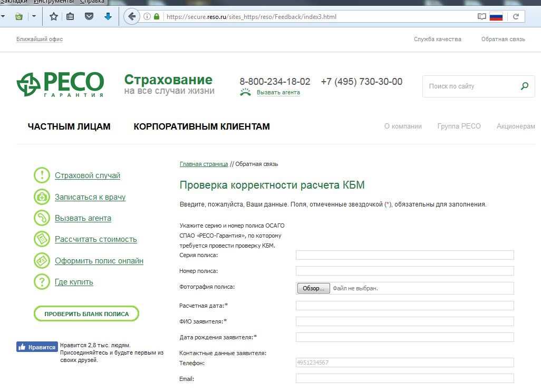This screenshot has height=392, width=541.
Task: Click phone number +7 (495) 730-30-00
Action: tap(362, 81)
